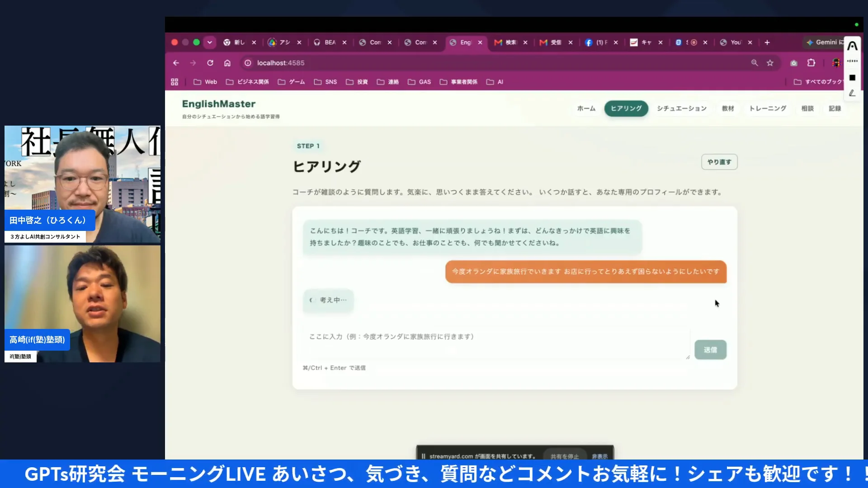Close the Eng tab
Viewport: 868px width, 488px height.
click(480, 42)
